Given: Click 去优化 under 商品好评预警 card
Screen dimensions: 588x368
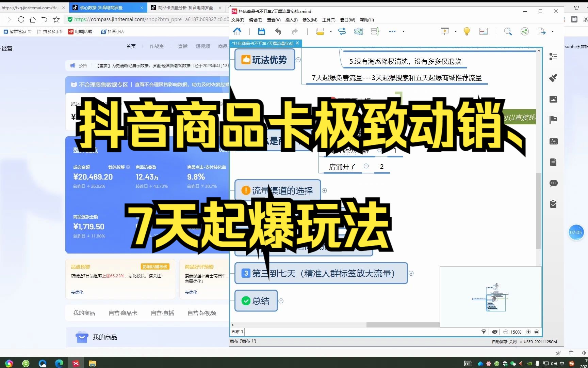Looking at the screenshot, I should [x=191, y=292].
